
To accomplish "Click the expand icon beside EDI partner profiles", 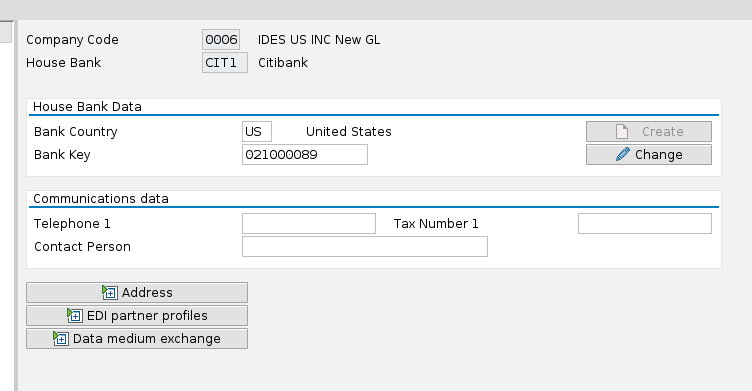I will coord(74,315).
